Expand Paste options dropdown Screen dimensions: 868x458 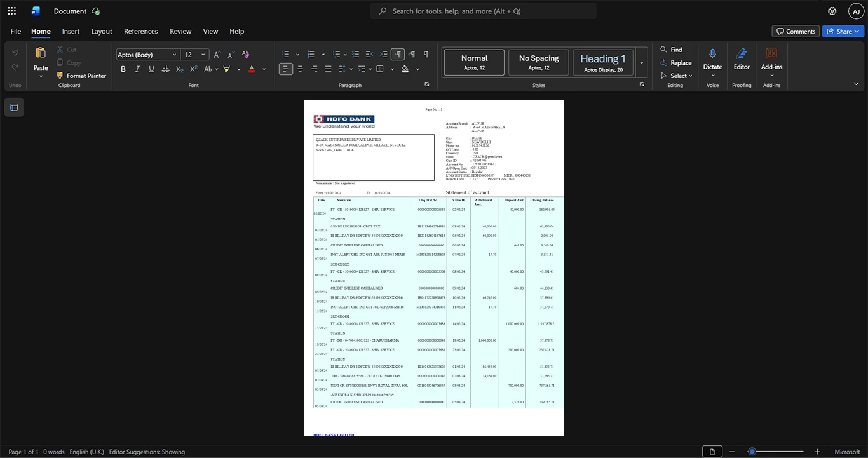click(41, 76)
